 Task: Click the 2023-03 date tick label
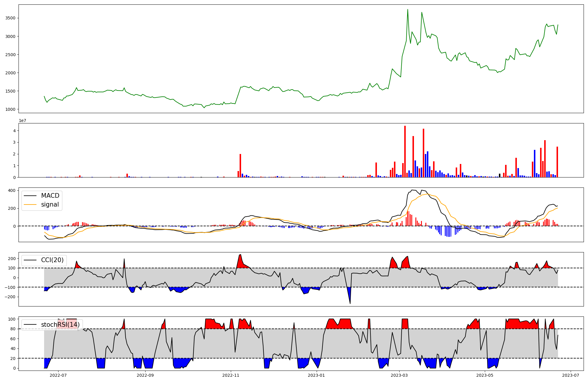(399, 375)
